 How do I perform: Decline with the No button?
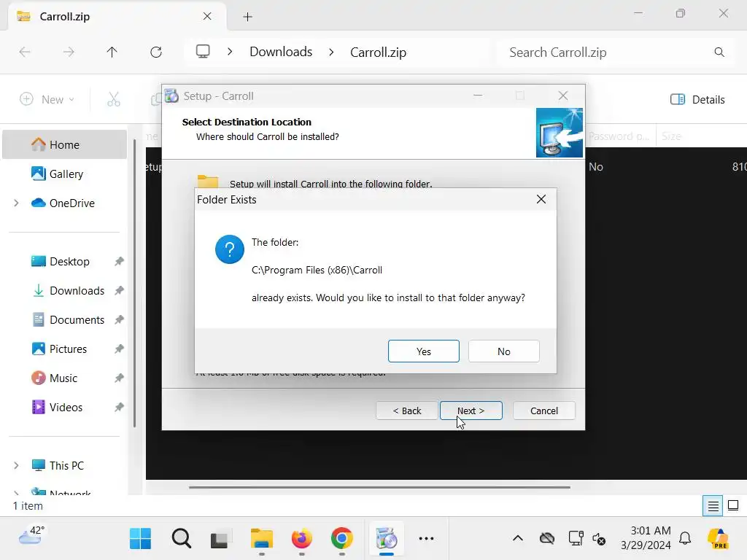pos(503,351)
